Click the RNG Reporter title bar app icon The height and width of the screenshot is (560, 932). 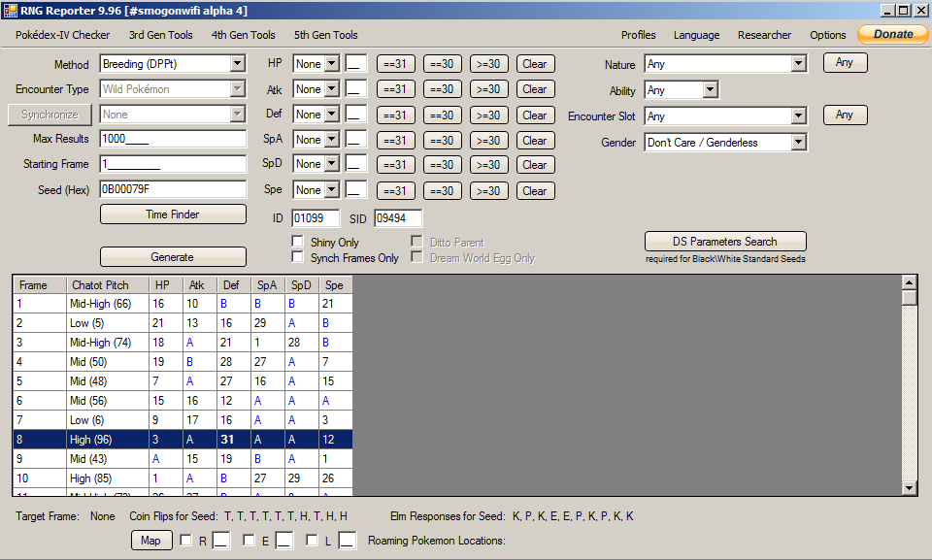click(x=10, y=11)
